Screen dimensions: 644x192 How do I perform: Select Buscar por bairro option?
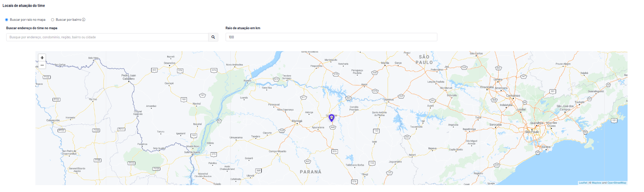point(53,20)
